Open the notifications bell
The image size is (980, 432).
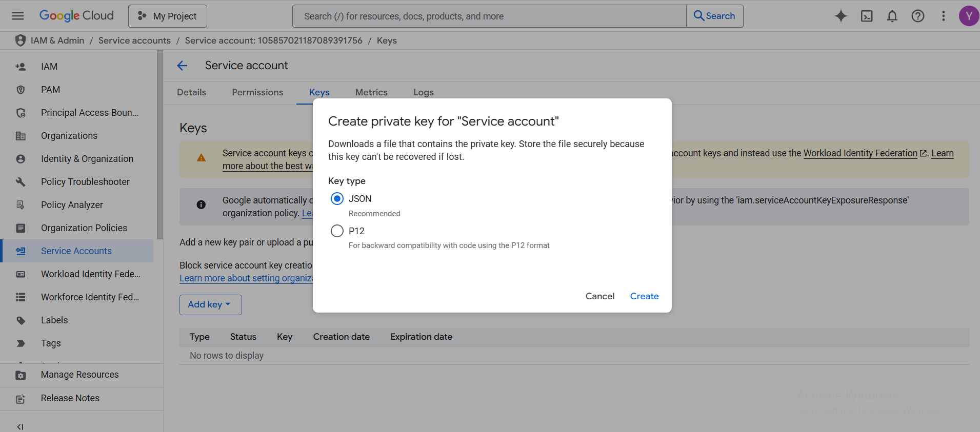point(892,16)
